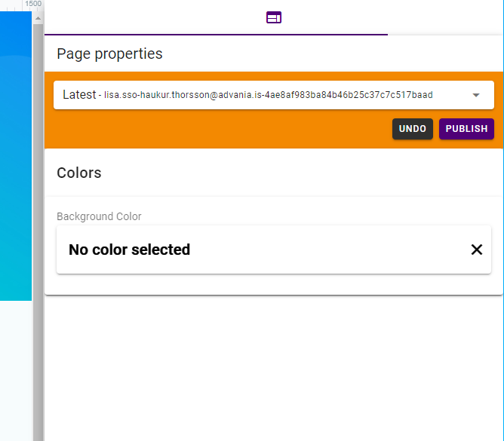Click the Background Color label
Screen dimensions: 504x441
click(x=99, y=216)
